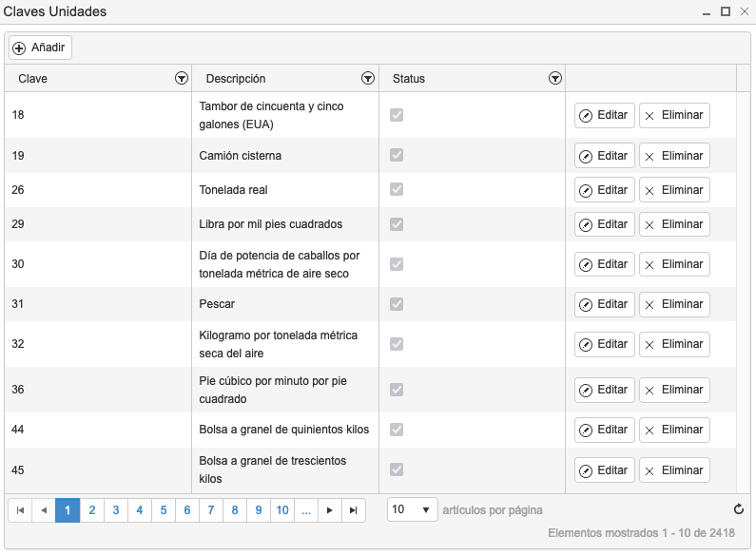Go to the previous page arrow
Viewport: 756px width, 555px height.
click(44, 510)
